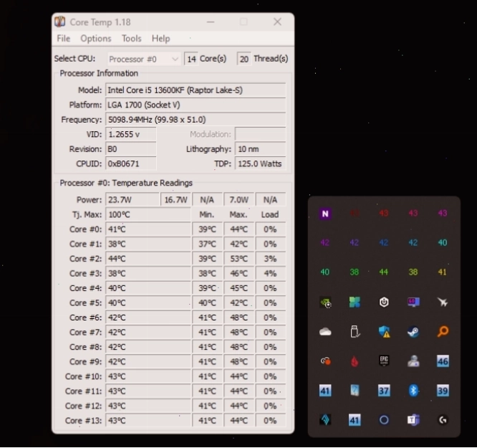Click the 14 Core(s) count box
Viewport: 477px width, 448px height.
click(x=191, y=59)
